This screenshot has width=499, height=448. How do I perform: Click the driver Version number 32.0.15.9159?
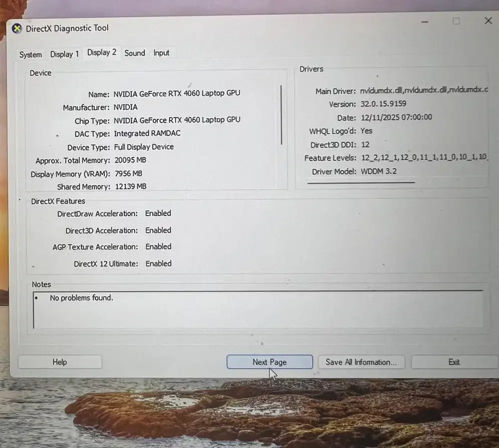coord(383,104)
